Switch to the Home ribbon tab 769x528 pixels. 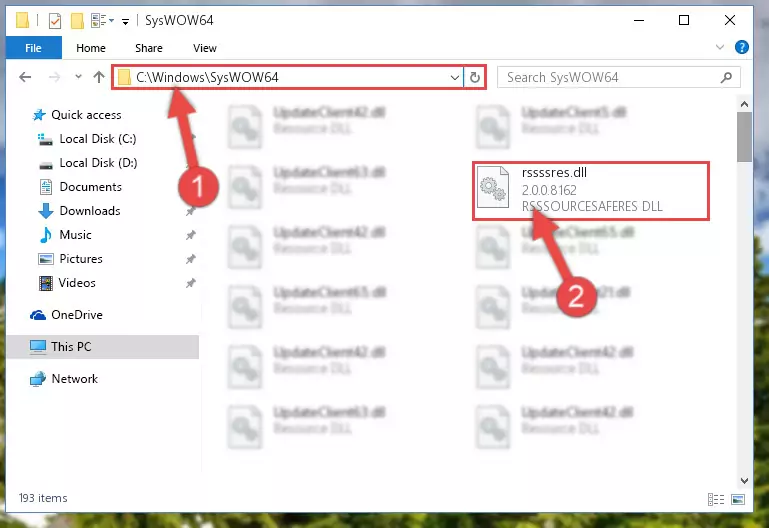point(91,48)
